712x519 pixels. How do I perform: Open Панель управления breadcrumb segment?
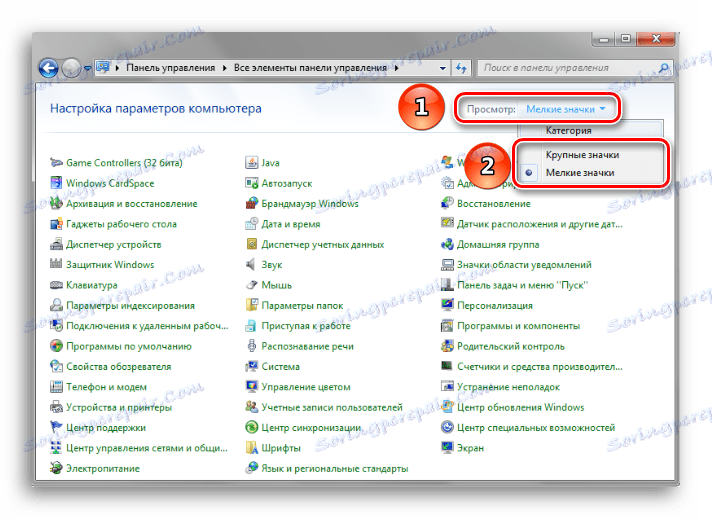click(x=170, y=68)
